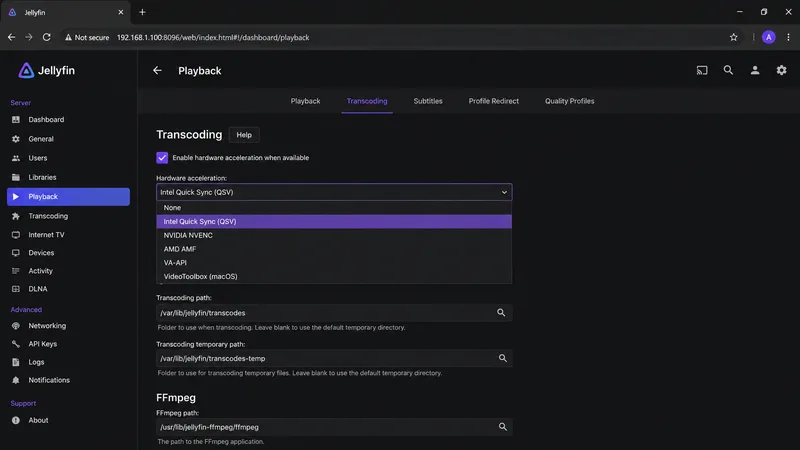800x450 pixels.
Task: Browse for the FFmpeg path
Action: 503,427
